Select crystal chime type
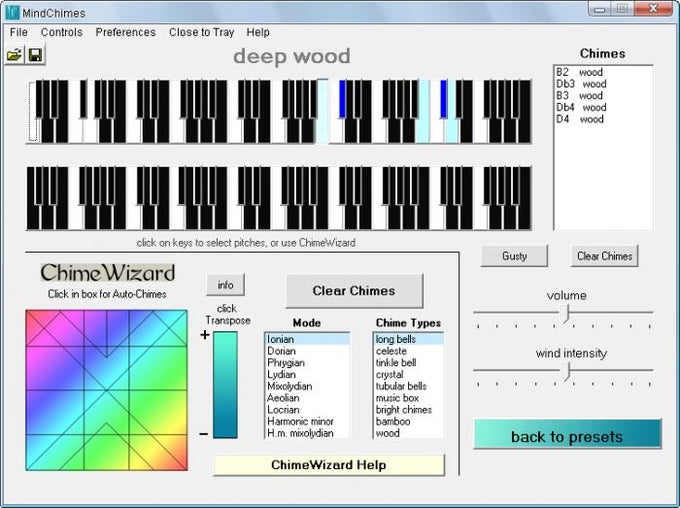Image resolution: width=680 pixels, height=508 pixels. (408, 374)
